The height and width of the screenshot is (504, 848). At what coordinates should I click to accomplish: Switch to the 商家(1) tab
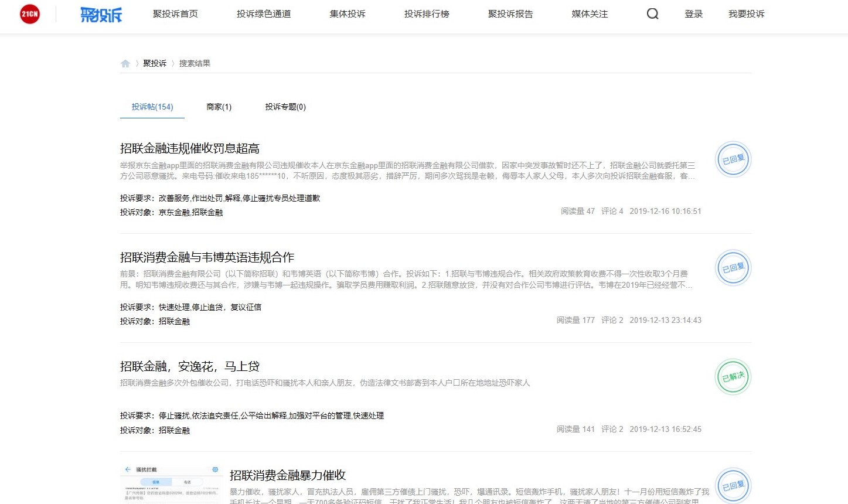click(219, 107)
